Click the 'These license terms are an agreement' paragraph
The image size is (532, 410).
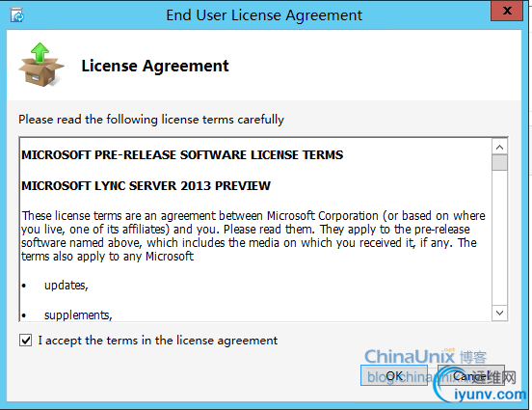[253, 236]
